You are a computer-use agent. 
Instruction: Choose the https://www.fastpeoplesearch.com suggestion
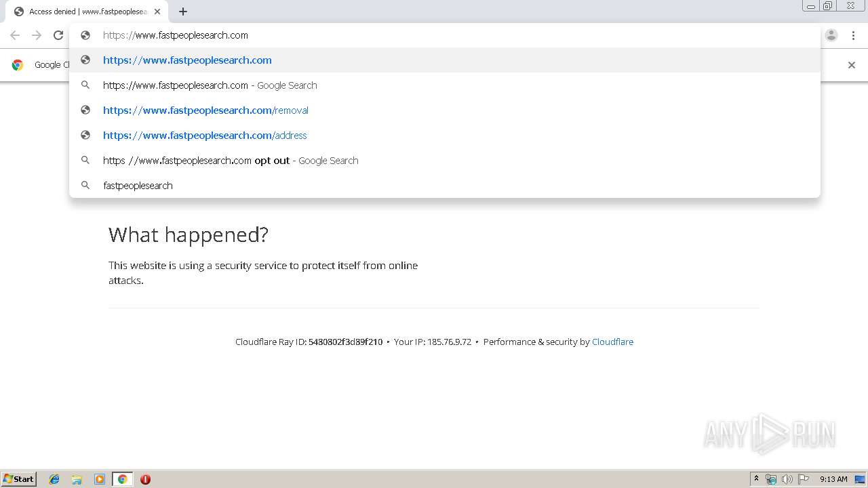click(x=444, y=60)
